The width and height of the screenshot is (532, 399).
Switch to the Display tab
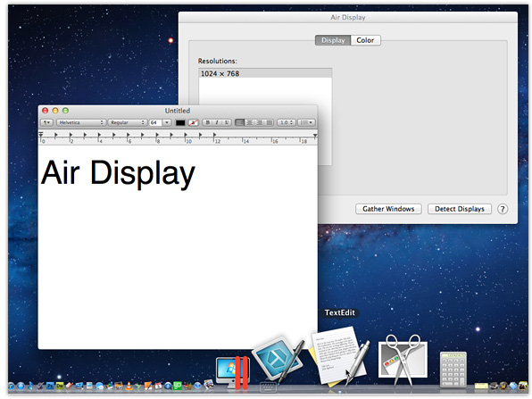(x=333, y=40)
